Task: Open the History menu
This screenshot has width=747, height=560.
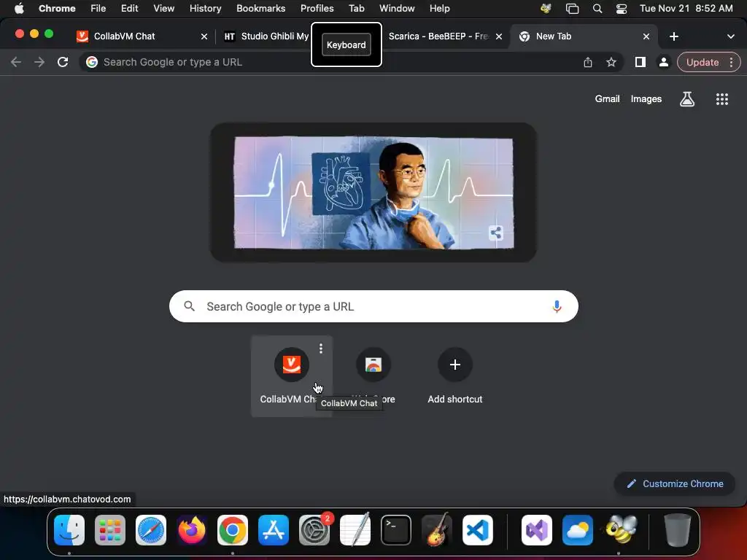Action: 205,9
